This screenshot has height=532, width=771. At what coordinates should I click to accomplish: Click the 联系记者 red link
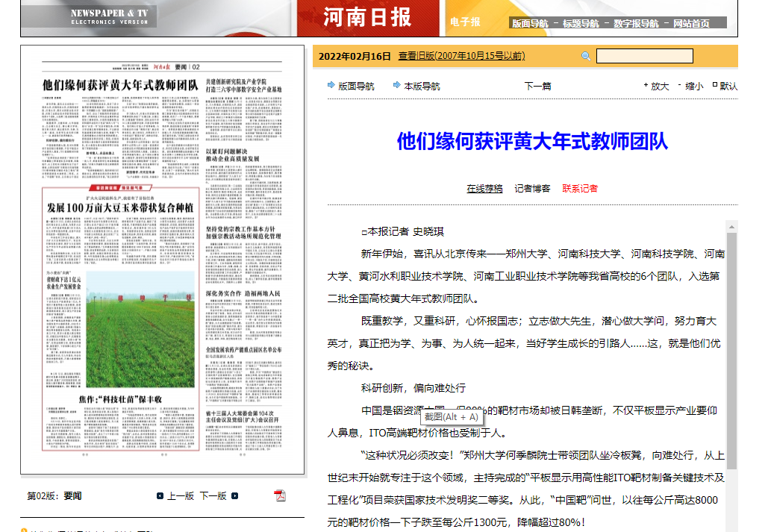[580, 189]
